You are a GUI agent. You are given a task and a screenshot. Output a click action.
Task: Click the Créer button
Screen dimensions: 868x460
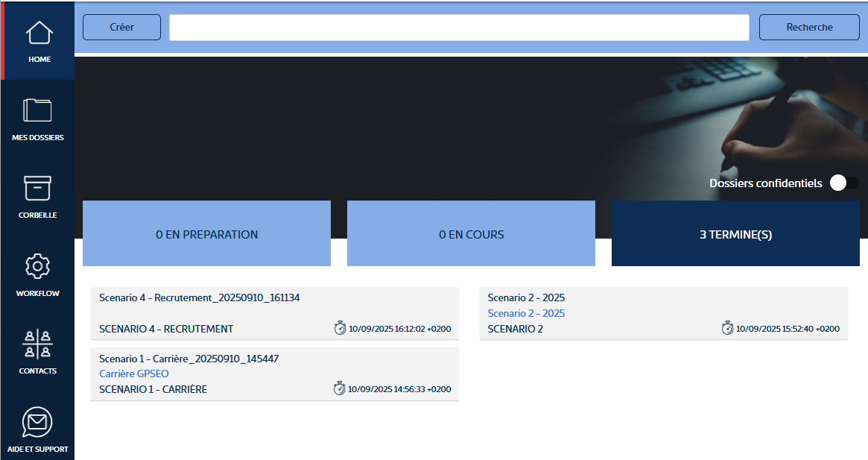(x=121, y=28)
